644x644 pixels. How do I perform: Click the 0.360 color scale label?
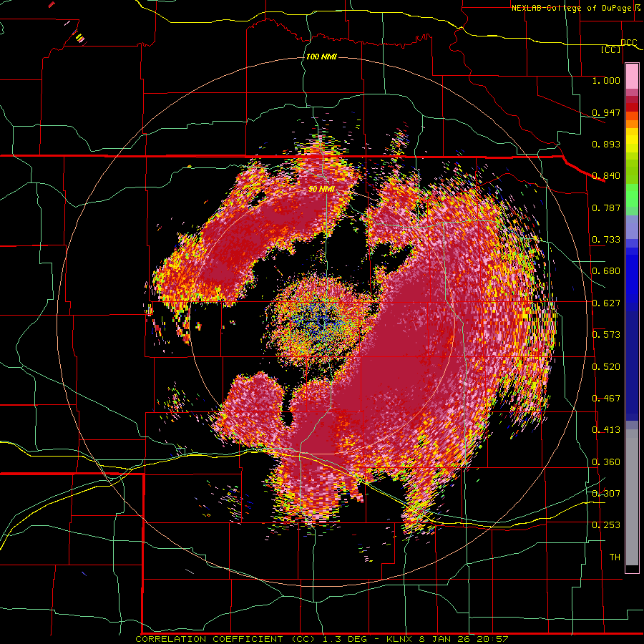point(606,462)
